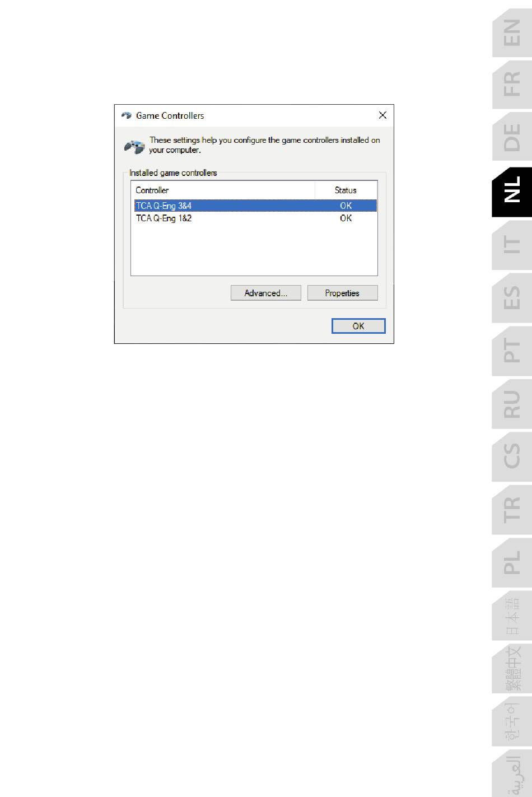532x797 pixels.
Task: Switch to the RU language tab
Action: [x=512, y=404]
